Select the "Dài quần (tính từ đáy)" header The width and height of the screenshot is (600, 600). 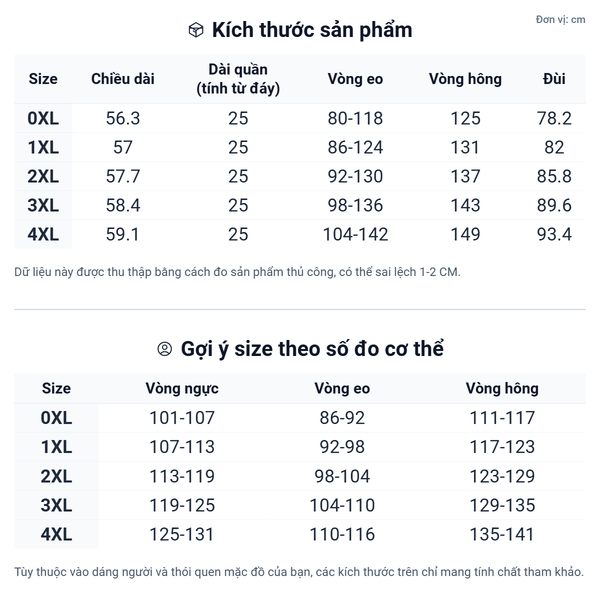point(238,79)
